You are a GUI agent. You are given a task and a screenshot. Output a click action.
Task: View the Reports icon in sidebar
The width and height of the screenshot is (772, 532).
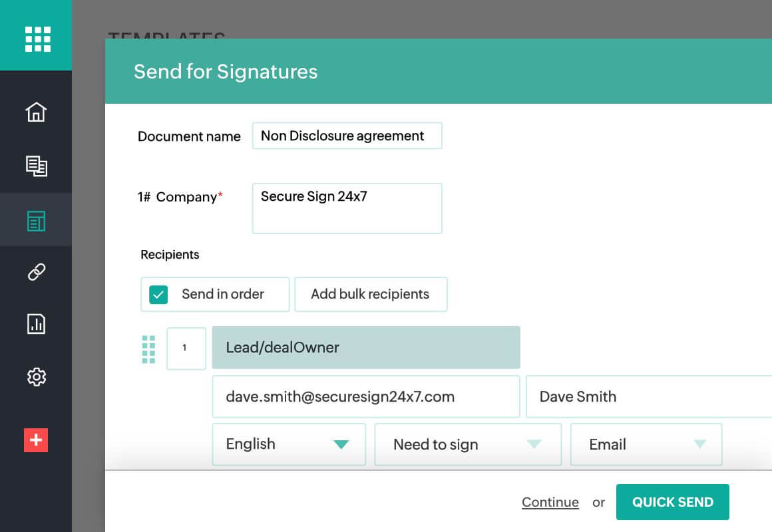[36, 324]
